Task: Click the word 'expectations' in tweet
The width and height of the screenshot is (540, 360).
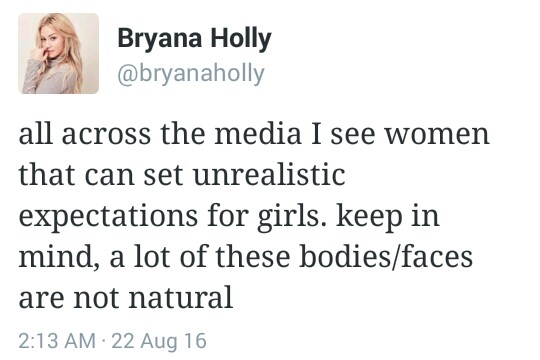Action: click(x=108, y=218)
